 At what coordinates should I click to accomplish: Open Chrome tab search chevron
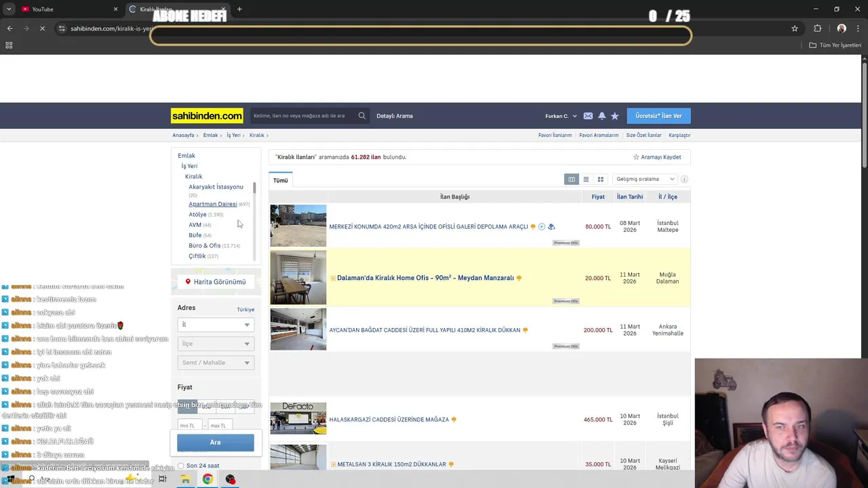tap(9, 9)
